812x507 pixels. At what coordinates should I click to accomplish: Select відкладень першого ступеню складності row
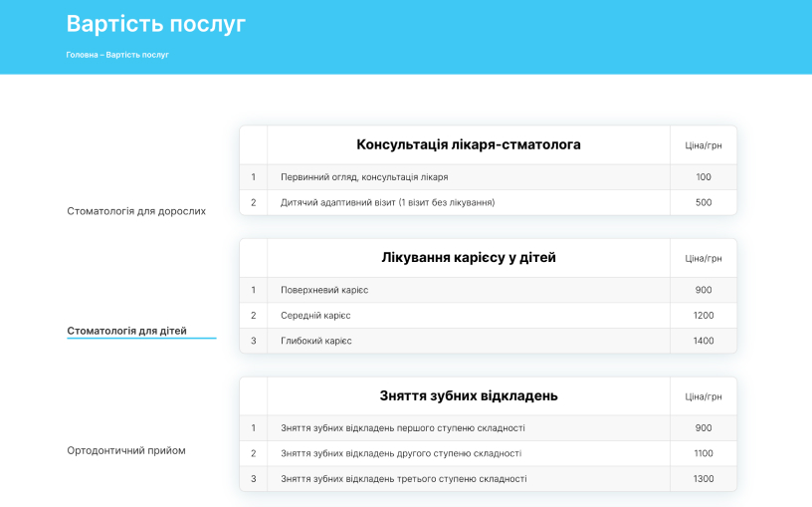pos(402,428)
